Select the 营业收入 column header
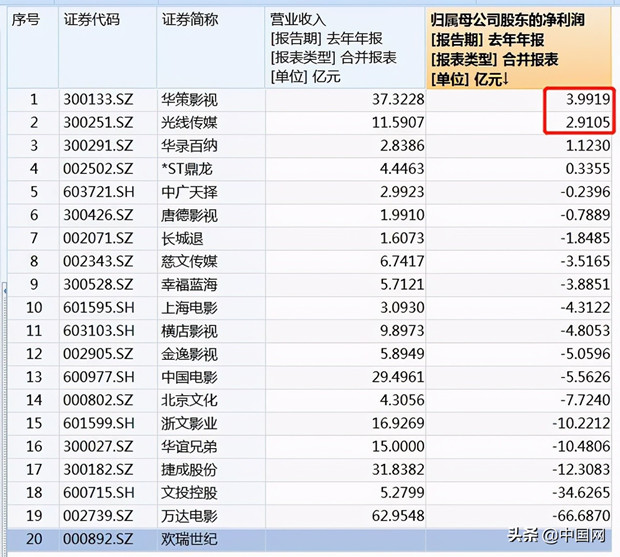 tap(346, 47)
